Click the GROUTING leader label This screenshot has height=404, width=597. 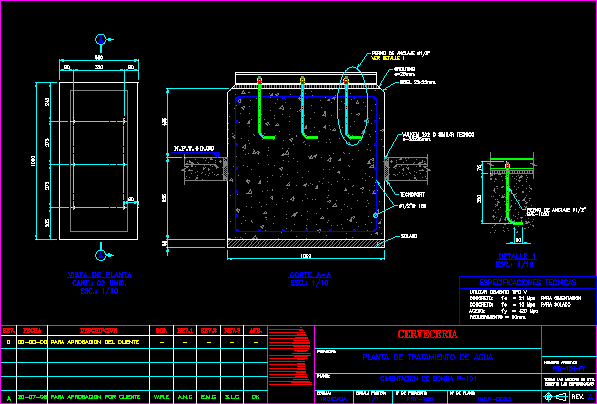(x=405, y=70)
